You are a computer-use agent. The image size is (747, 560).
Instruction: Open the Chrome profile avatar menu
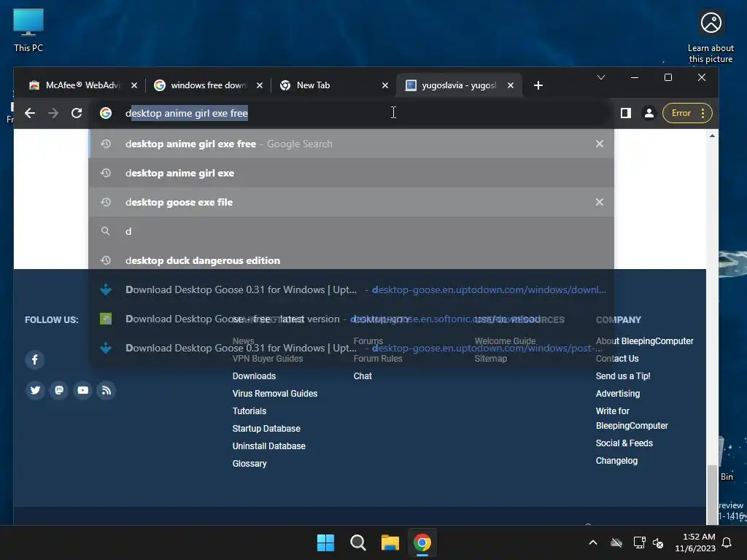click(x=649, y=113)
